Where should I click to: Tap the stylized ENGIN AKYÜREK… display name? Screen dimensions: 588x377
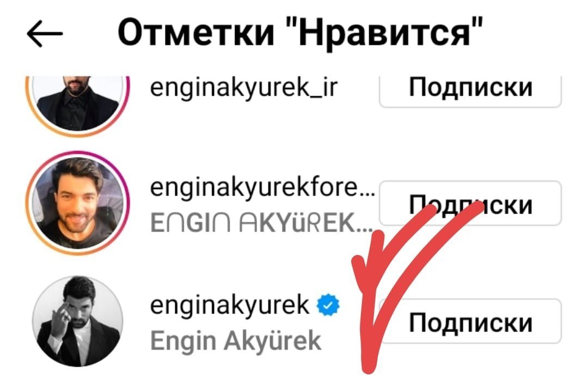pyautogui.click(x=262, y=223)
